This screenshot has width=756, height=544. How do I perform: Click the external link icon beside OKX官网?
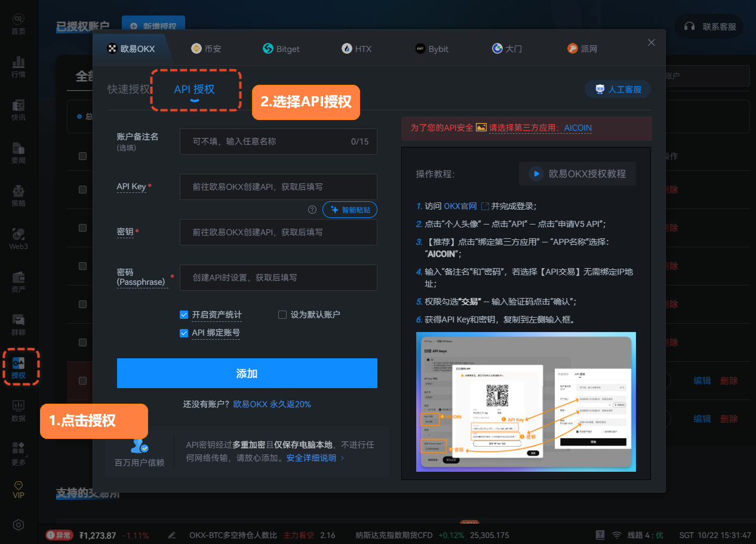point(485,206)
